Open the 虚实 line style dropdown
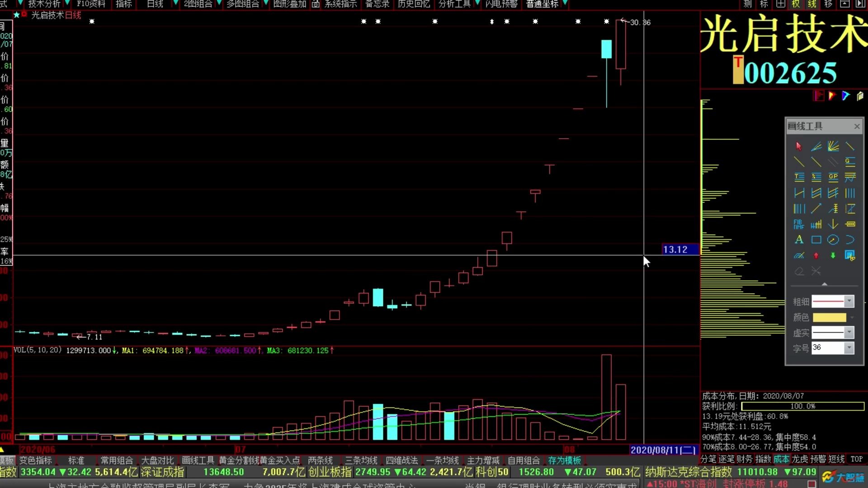 pos(849,333)
